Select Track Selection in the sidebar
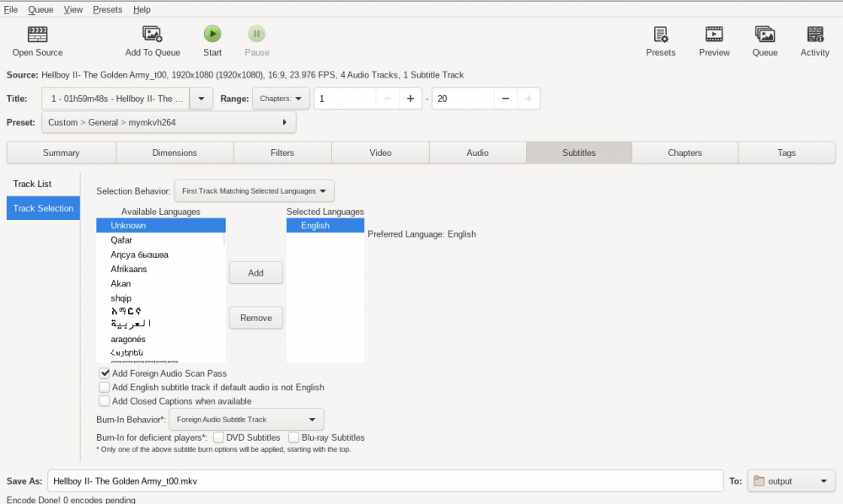843x504 pixels. coord(43,208)
